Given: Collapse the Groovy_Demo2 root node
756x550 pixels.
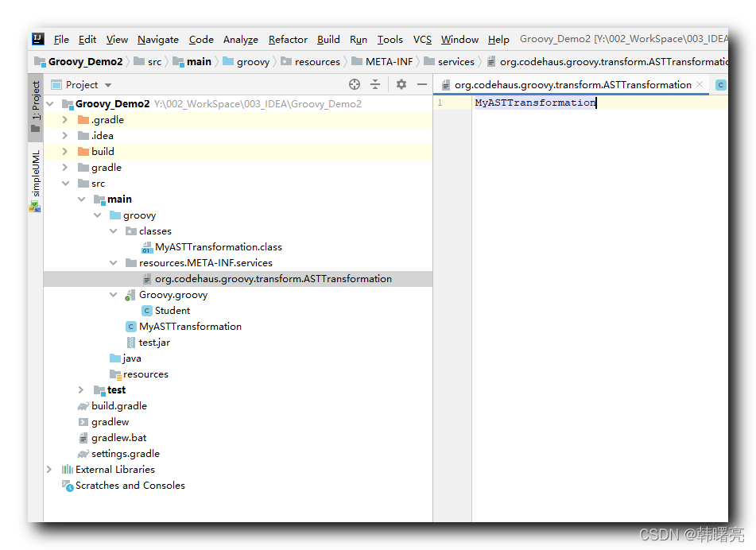Looking at the screenshot, I should [x=50, y=103].
